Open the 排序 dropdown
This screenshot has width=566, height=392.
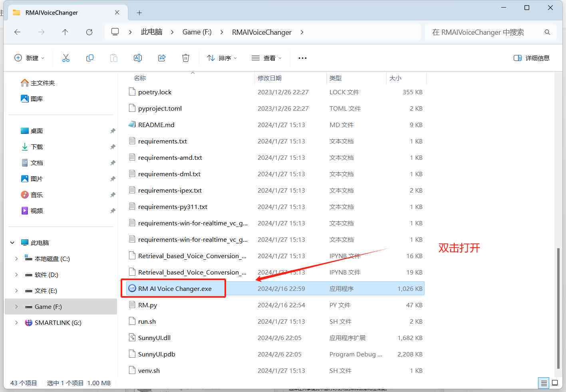pyautogui.click(x=222, y=58)
